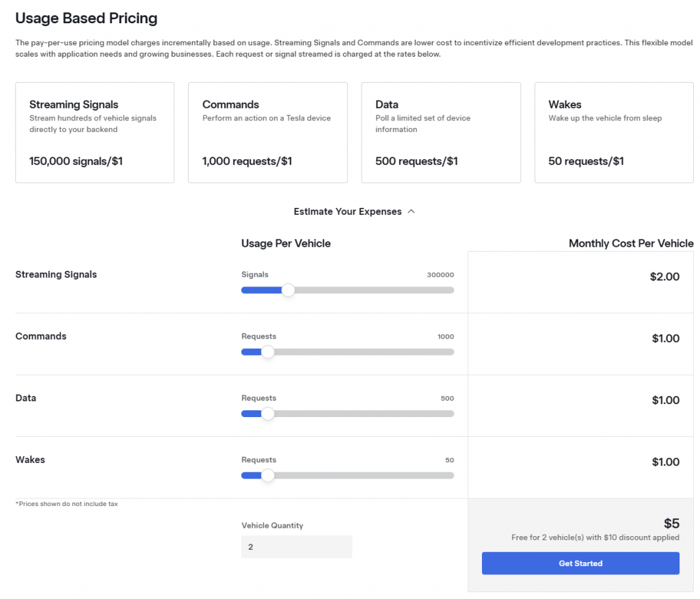Image resolution: width=700 pixels, height=599 pixels.
Task: Click the Wakes row label in estimator
Action: [30, 460]
